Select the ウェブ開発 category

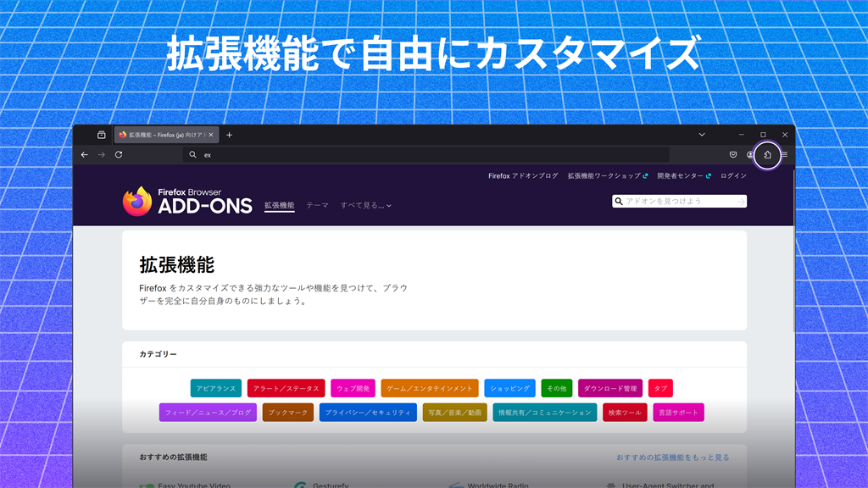pyautogui.click(x=353, y=388)
